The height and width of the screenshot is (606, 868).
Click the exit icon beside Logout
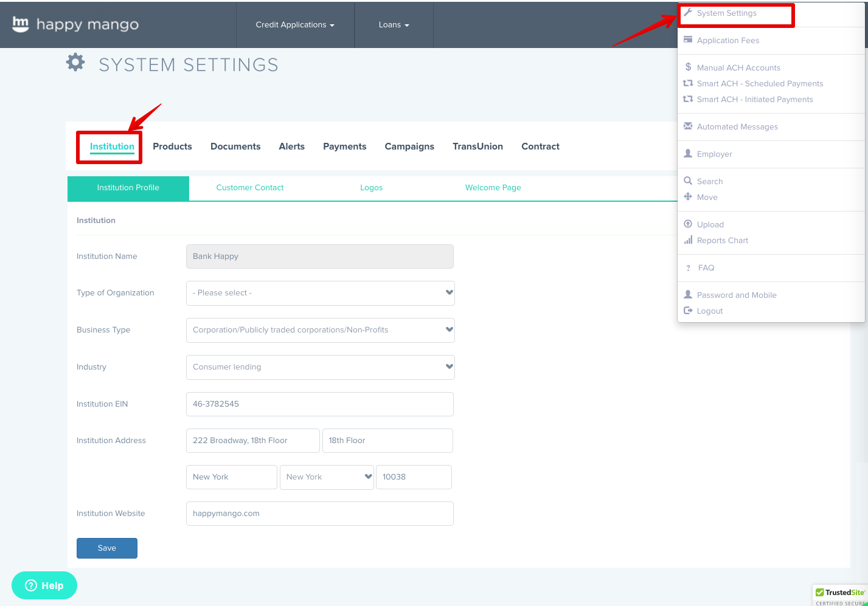pyautogui.click(x=688, y=310)
